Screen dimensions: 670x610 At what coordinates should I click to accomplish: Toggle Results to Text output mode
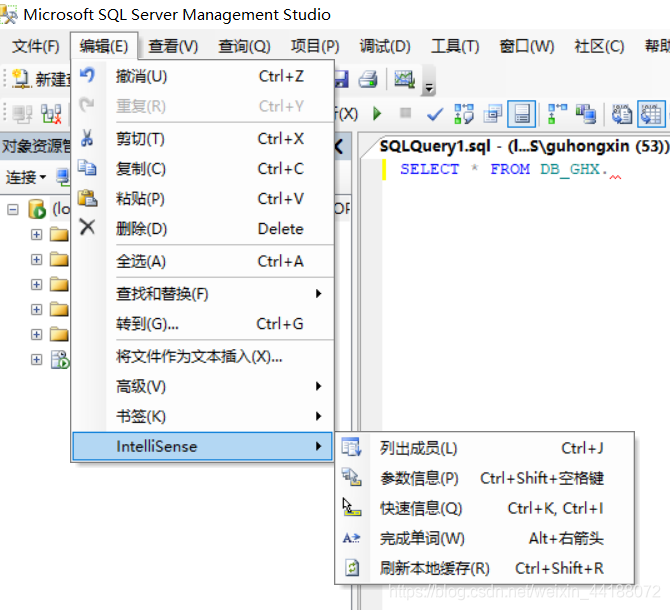(x=622, y=114)
